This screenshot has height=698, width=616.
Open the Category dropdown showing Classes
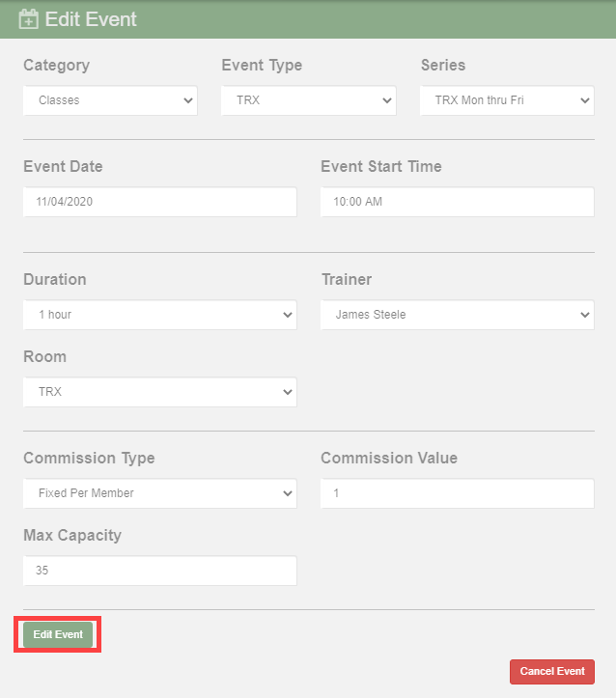point(110,100)
